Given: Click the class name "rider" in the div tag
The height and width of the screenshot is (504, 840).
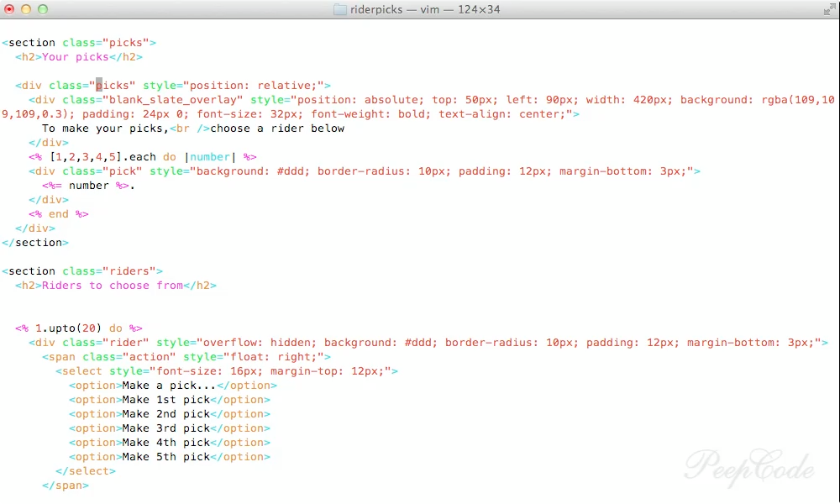Looking at the screenshot, I should [126, 343].
